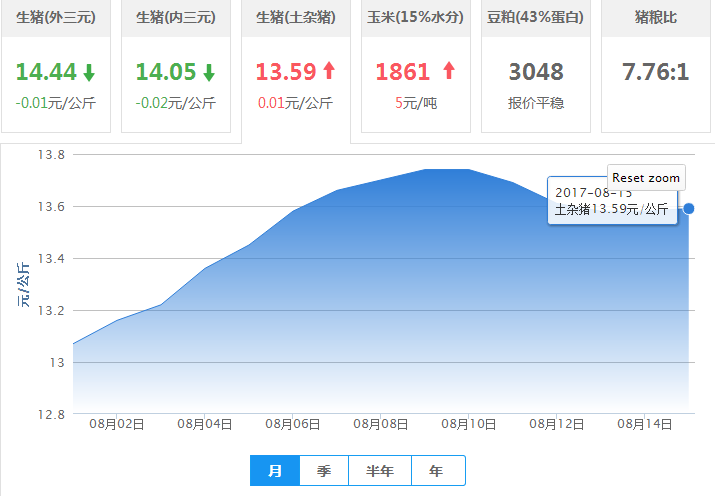Screen dimensions: 715x496
Task: Click the blue data point marker on chart
Action: click(x=689, y=208)
